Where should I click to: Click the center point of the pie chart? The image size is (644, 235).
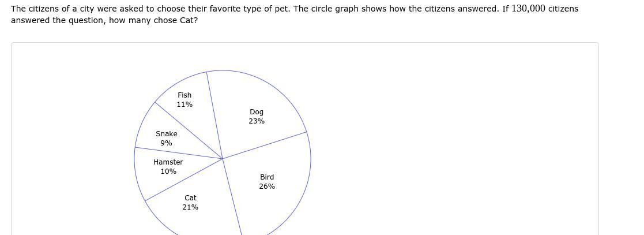(x=223, y=159)
